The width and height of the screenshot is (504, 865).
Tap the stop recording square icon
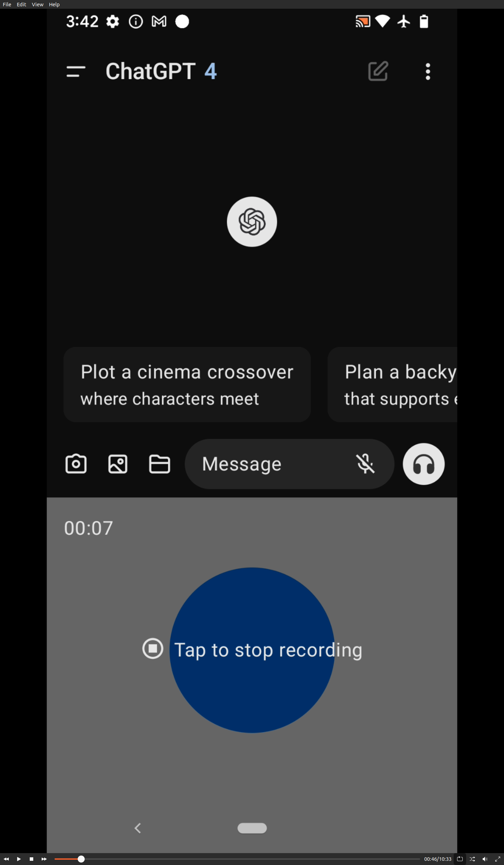click(153, 649)
